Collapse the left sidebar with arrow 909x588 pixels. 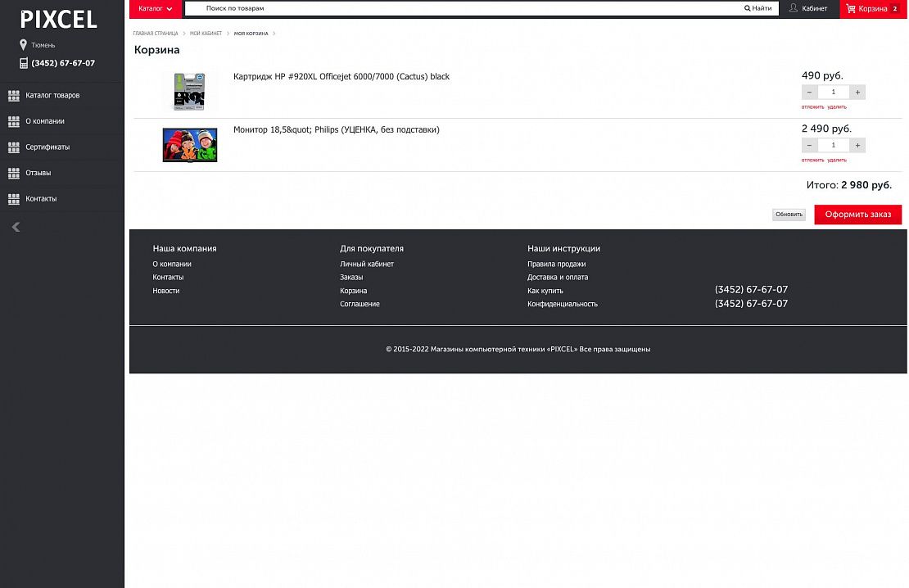coord(16,227)
